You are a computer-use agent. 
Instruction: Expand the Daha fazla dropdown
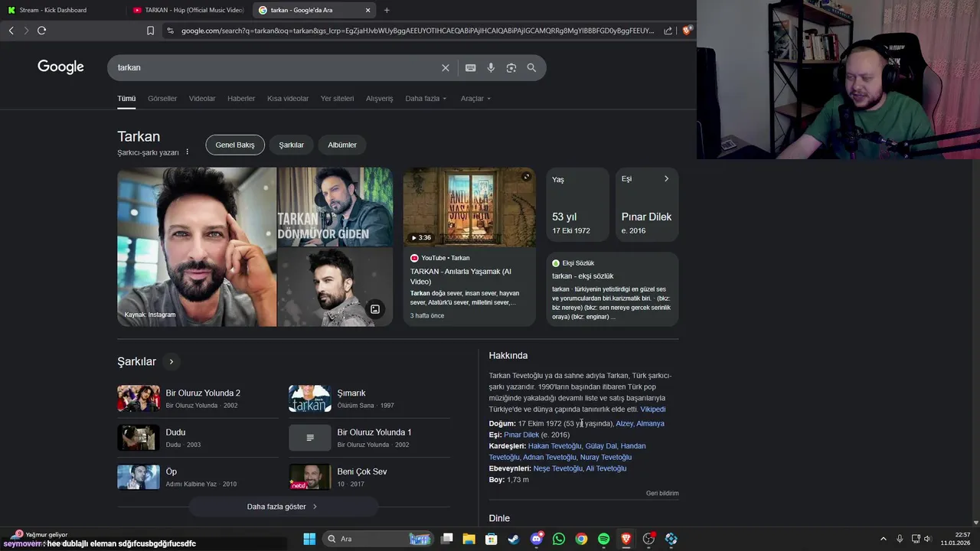pyautogui.click(x=426, y=99)
